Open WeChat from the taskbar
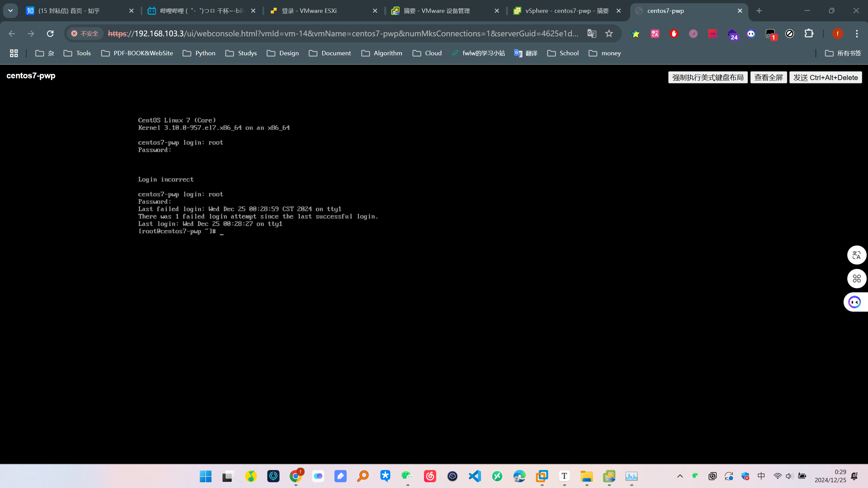The width and height of the screenshot is (868, 488). [407, 476]
